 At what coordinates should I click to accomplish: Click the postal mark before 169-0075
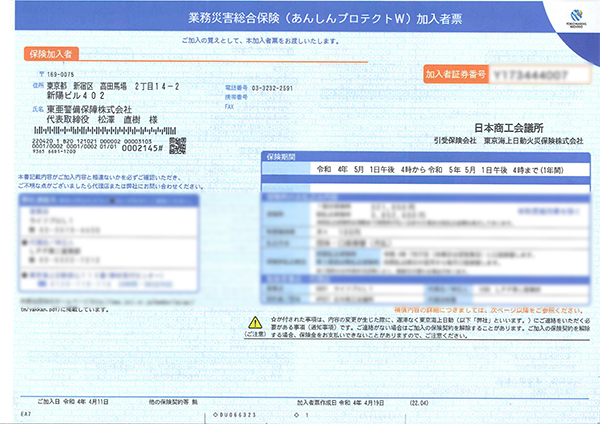pos(42,74)
